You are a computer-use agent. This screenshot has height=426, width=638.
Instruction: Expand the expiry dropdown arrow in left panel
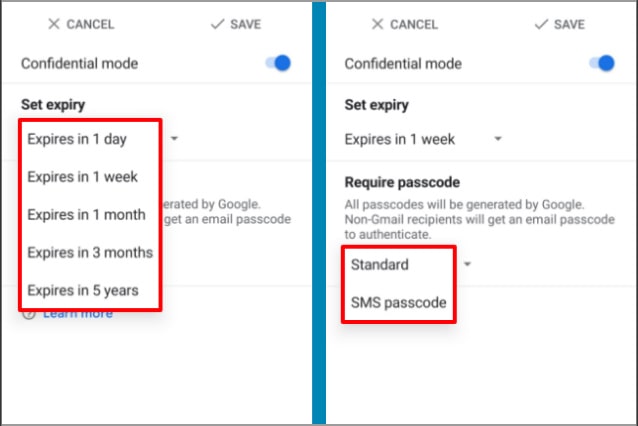coord(174,139)
